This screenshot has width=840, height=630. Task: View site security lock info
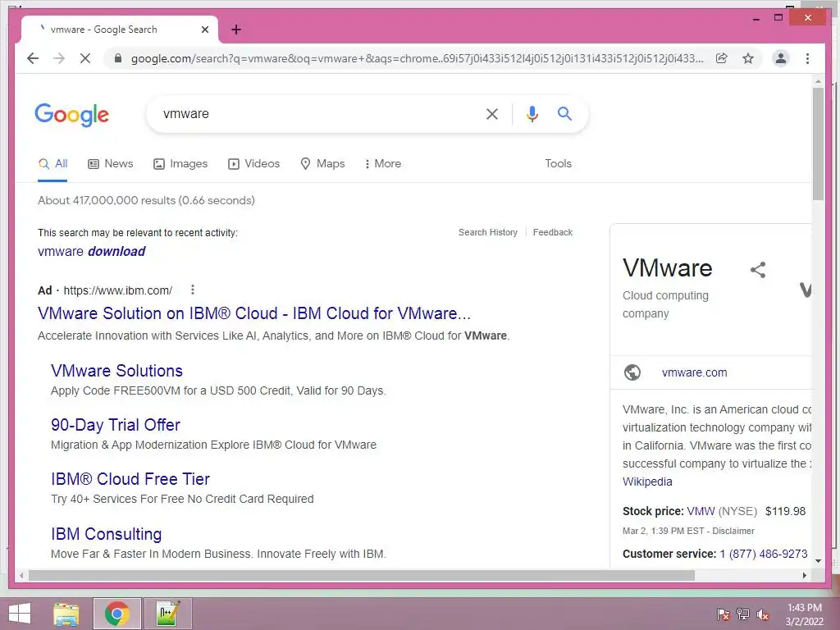[118, 58]
